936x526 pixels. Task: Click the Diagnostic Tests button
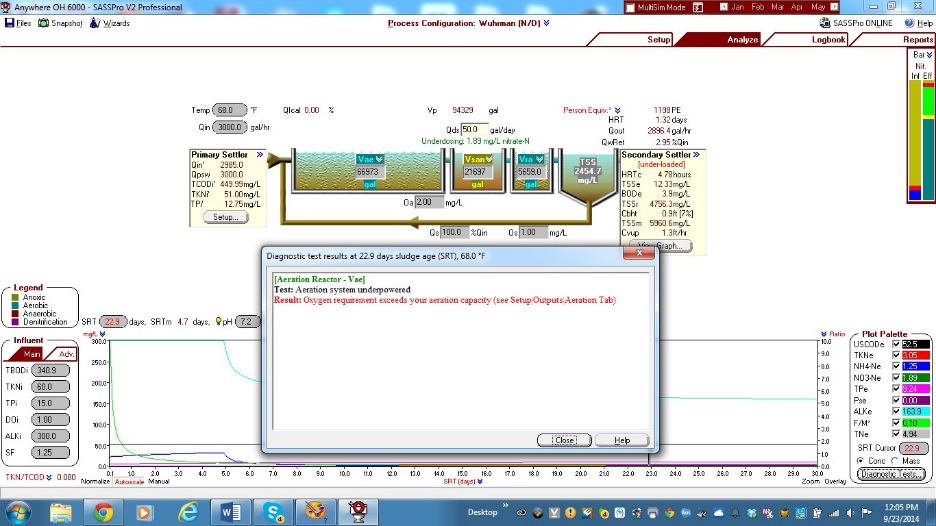coord(890,474)
